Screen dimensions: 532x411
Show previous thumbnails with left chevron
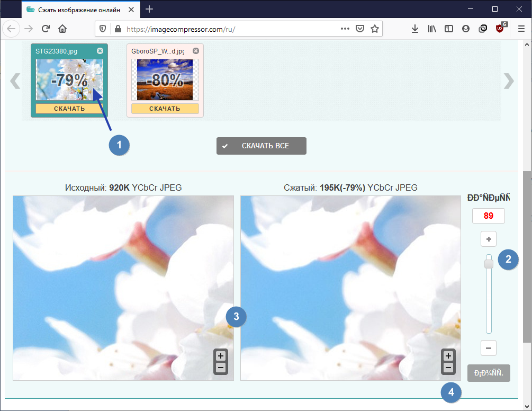tap(15, 81)
